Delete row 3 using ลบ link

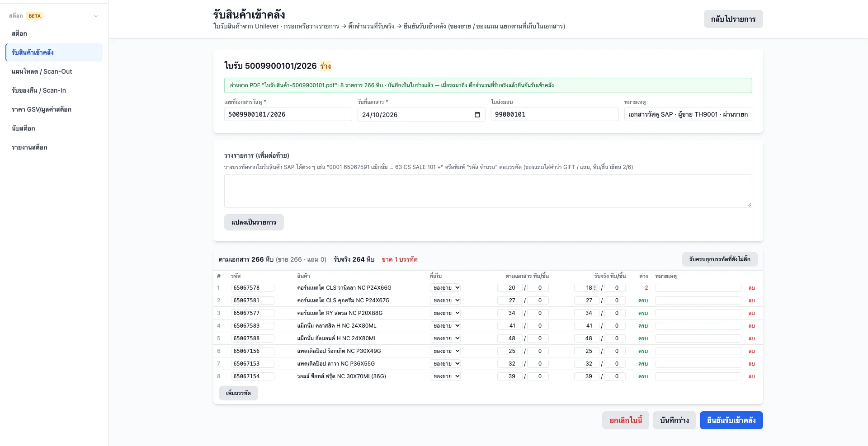[x=752, y=313]
